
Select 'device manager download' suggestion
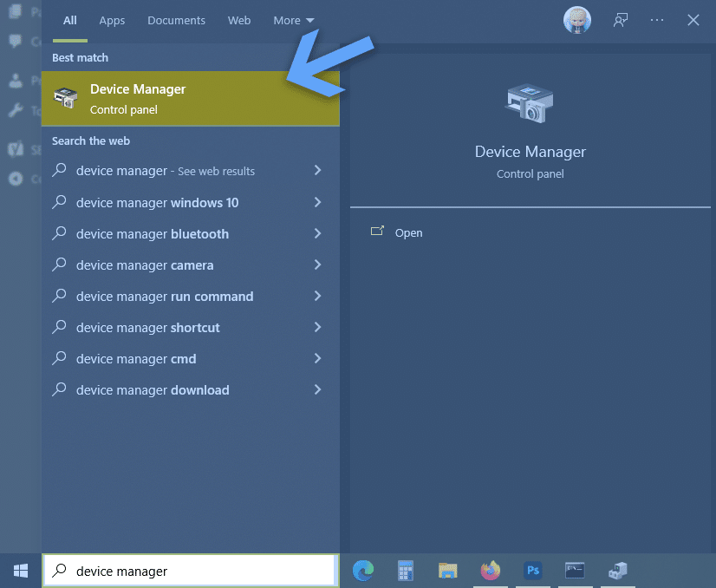point(191,390)
